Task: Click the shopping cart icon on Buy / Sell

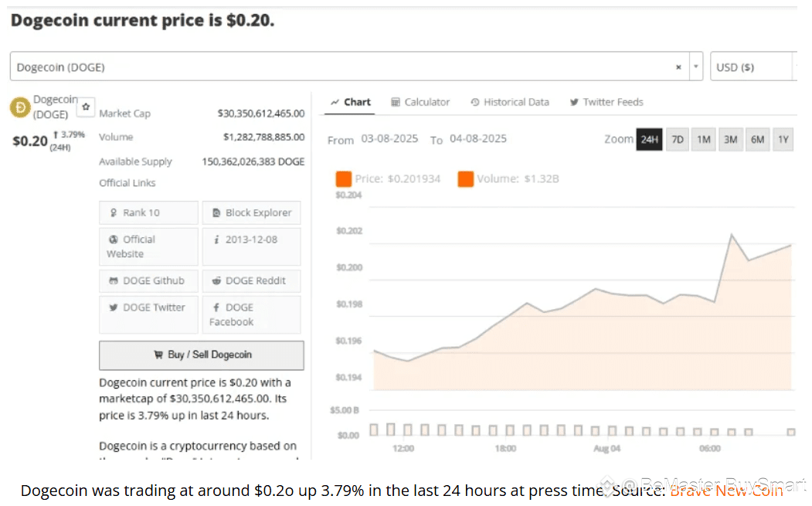Action: click(158, 355)
